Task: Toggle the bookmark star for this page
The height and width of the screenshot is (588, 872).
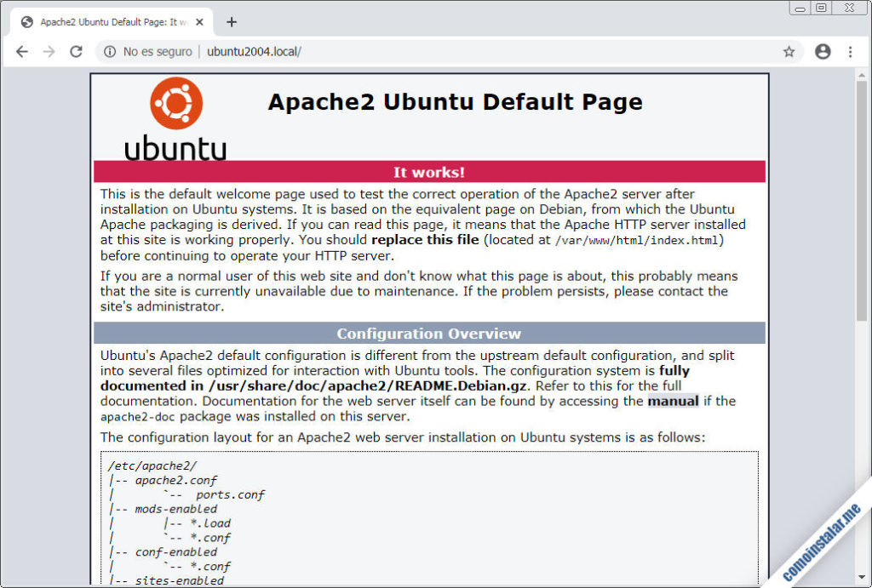Action: click(x=789, y=51)
